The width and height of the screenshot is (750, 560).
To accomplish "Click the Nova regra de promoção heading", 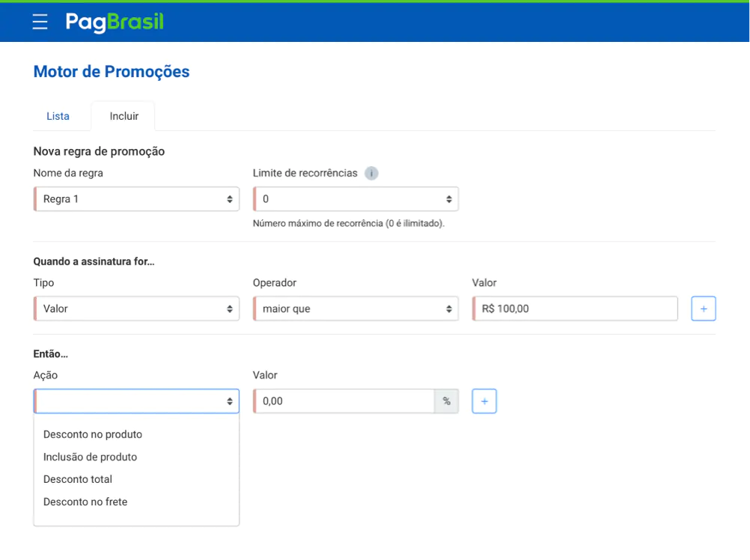I will (x=99, y=151).
